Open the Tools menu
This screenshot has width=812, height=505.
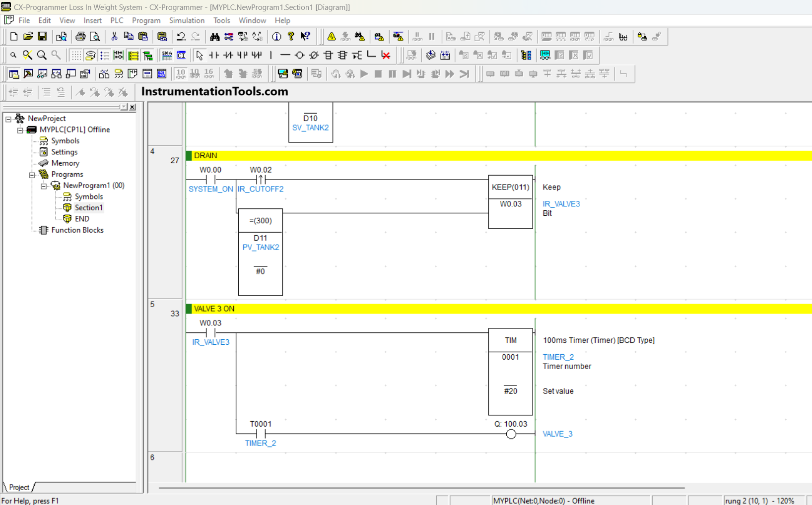(221, 20)
